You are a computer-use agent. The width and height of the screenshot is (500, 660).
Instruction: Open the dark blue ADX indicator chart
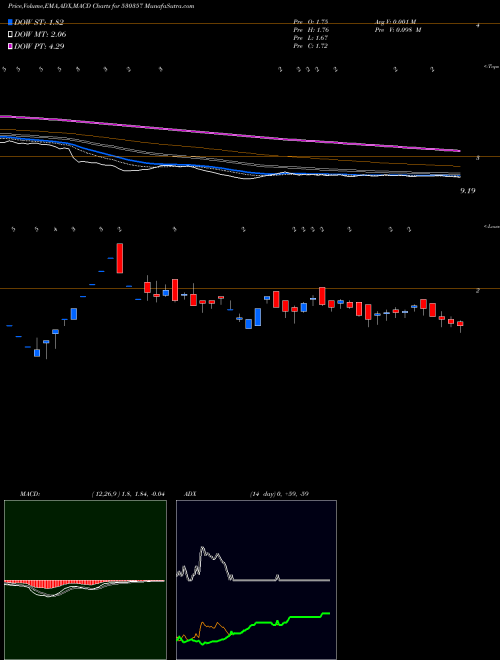pyautogui.click(x=256, y=580)
